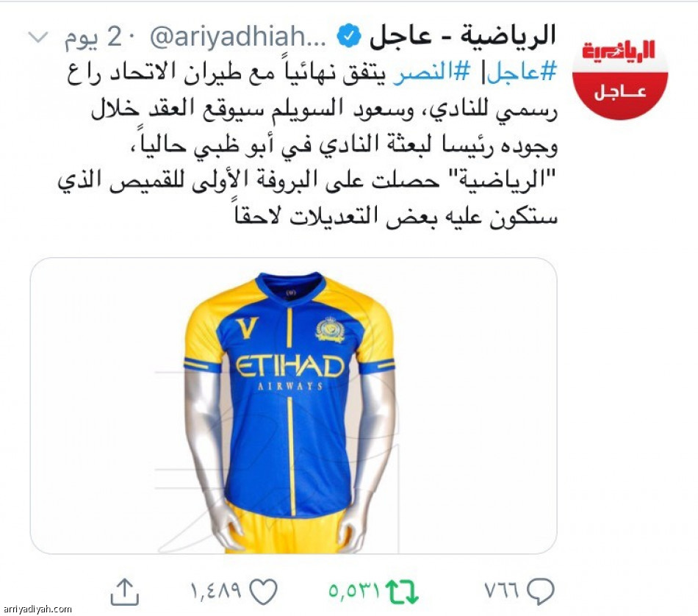Open the Etihad Airways jersey image

[x=293, y=406]
